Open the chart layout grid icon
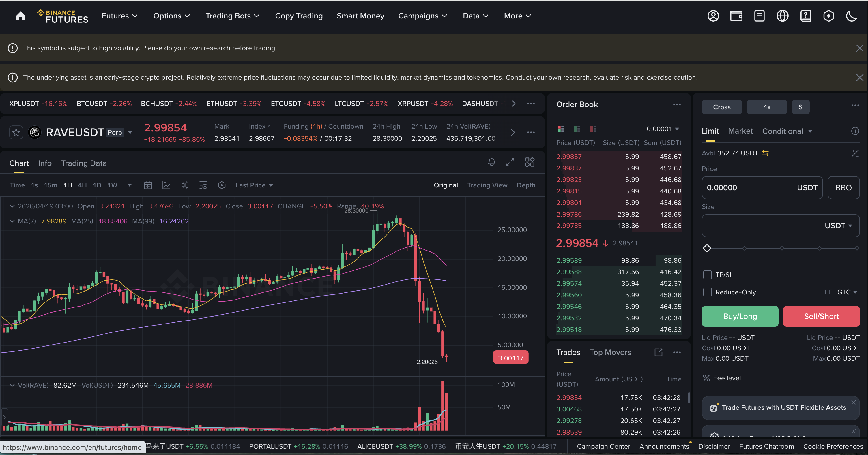The height and width of the screenshot is (455, 868). click(529, 162)
